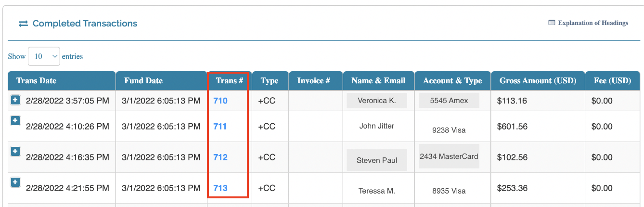The width and height of the screenshot is (644, 207).
Task: Click the Explanation of Headings icon
Action: tap(552, 23)
